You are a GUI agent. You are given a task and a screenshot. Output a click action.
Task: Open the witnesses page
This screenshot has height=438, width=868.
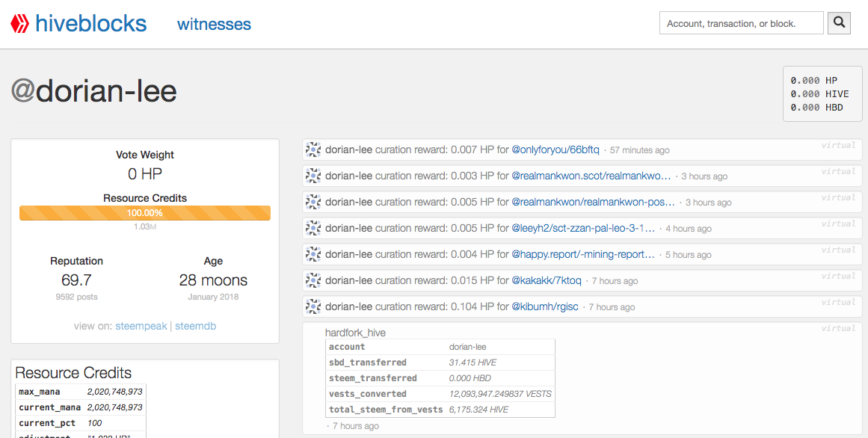[x=214, y=24]
